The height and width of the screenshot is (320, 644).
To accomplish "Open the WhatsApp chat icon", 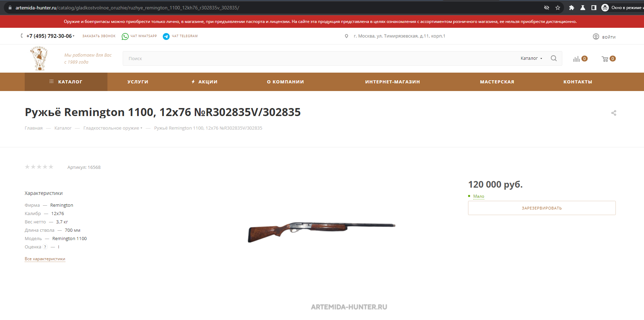I will tap(125, 36).
